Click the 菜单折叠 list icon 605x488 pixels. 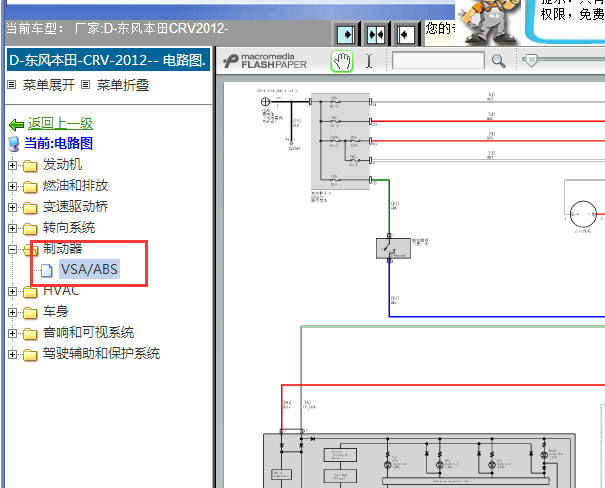[x=86, y=85]
